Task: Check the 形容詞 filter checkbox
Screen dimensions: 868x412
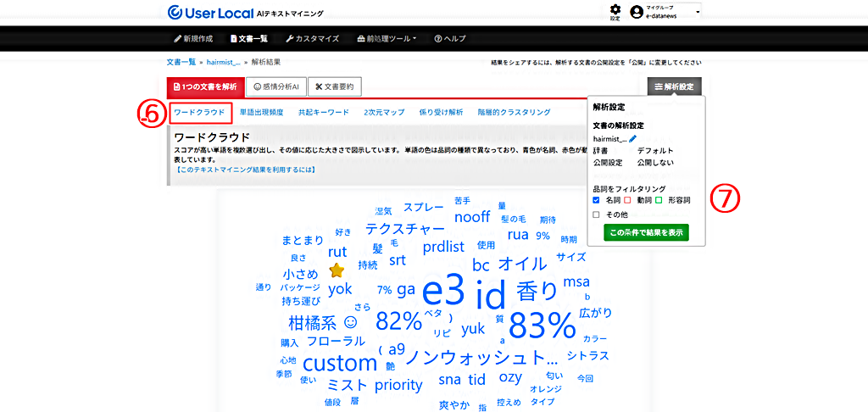Action: 658,199
